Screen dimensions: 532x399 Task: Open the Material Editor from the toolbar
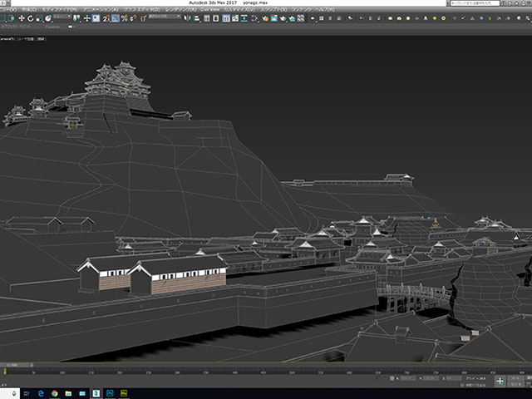pos(256,17)
